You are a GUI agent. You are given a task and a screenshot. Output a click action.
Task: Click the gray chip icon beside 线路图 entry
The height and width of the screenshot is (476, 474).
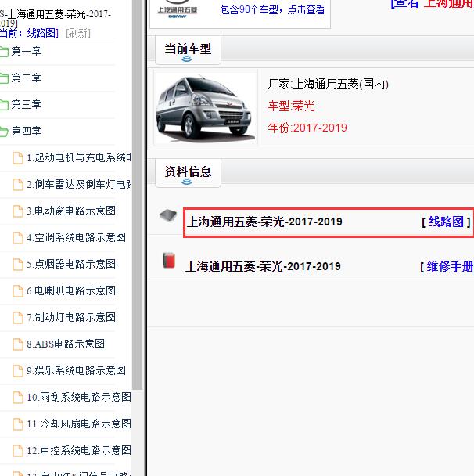[x=168, y=215]
